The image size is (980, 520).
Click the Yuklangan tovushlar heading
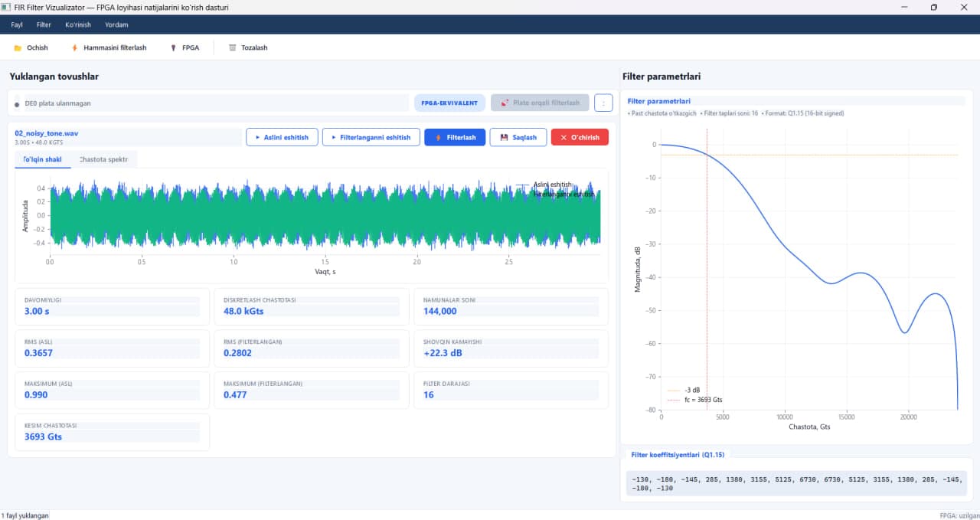[54, 77]
